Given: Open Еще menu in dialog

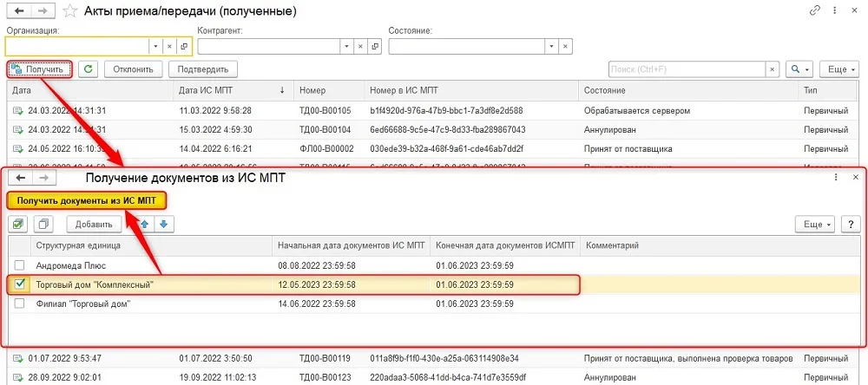Looking at the screenshot, I should point(815,224).
